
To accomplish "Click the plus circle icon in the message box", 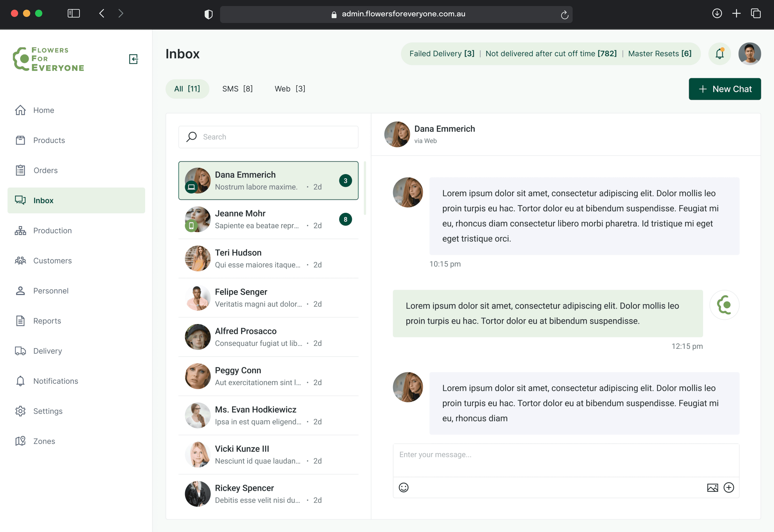I will pos(729,487).
